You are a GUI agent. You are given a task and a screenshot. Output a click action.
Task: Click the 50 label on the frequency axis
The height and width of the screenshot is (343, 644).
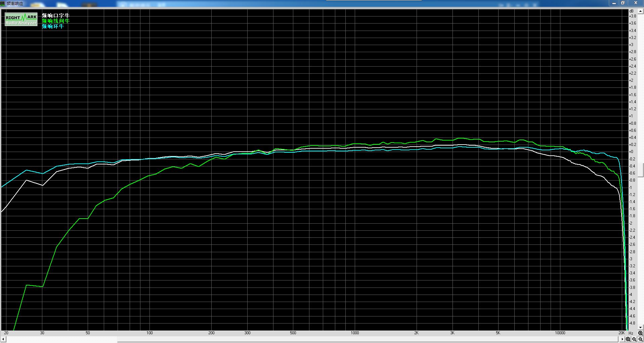pos(88,333)
